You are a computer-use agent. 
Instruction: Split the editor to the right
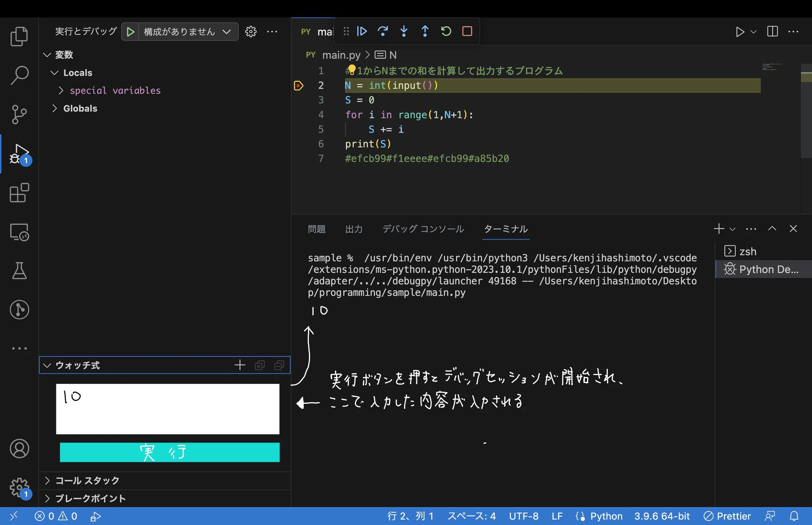pos(772,31)
